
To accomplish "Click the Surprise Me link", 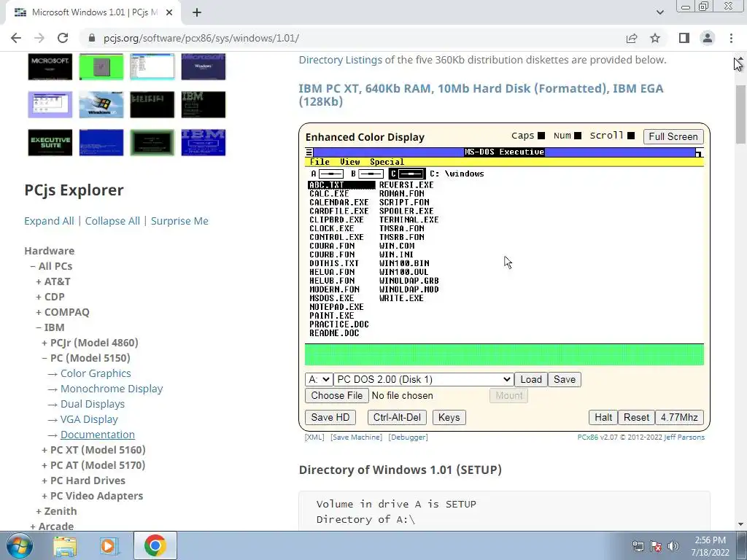I will (x=179, y=221).
